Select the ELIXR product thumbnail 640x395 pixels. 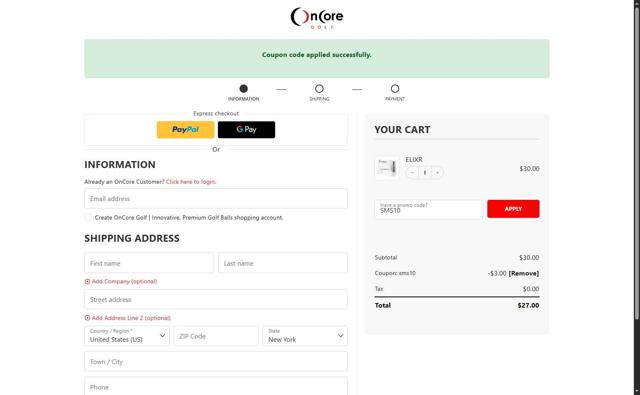tap(387, 168)
